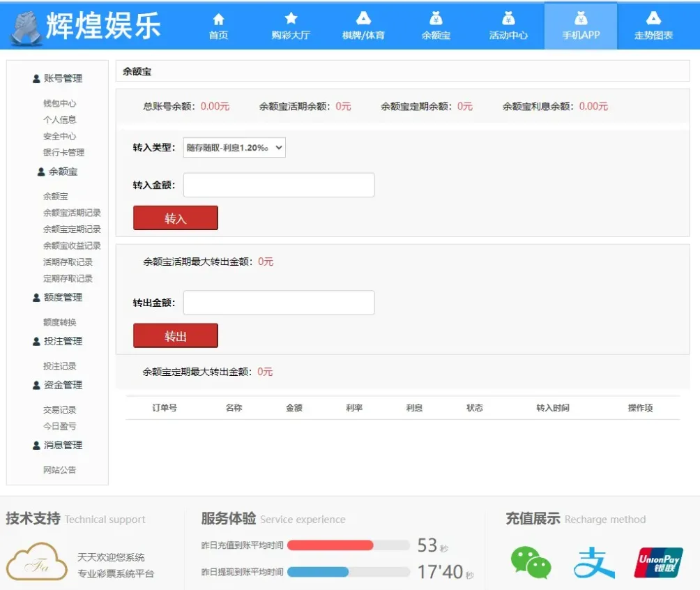700x590 pixels.
Task: Open 钱包中心 in sidebar
Action: [x=60, y=104]
